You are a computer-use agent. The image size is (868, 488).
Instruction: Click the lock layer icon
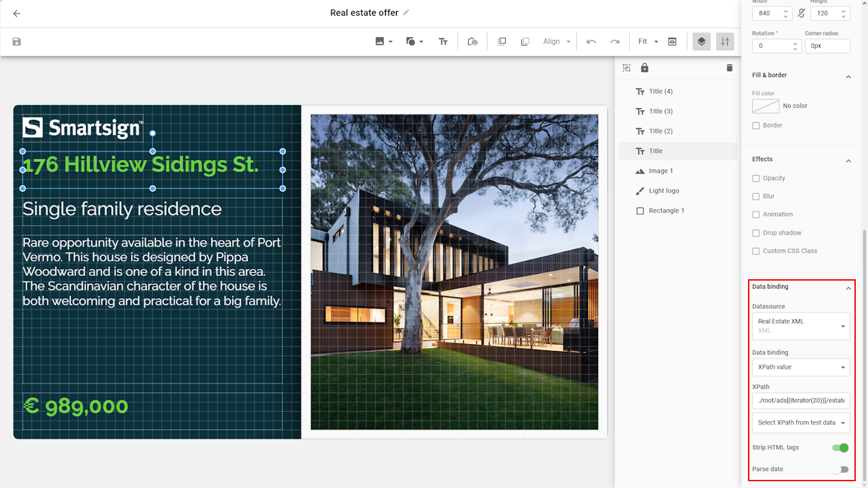tap(644, 68)
